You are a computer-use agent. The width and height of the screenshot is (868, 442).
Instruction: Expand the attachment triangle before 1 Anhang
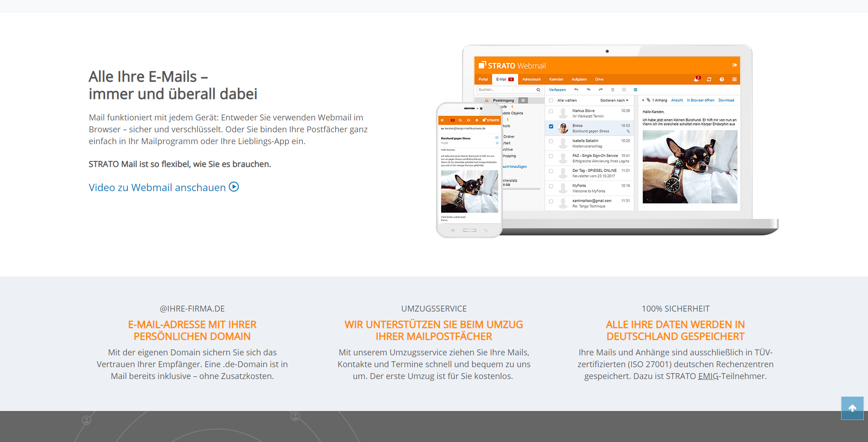click(643, 100)
